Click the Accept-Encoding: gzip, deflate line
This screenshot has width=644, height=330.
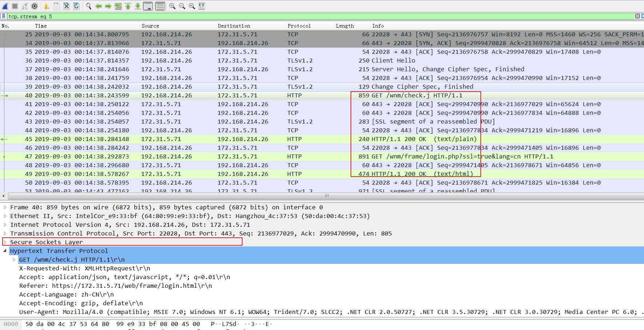click(81, 303)
